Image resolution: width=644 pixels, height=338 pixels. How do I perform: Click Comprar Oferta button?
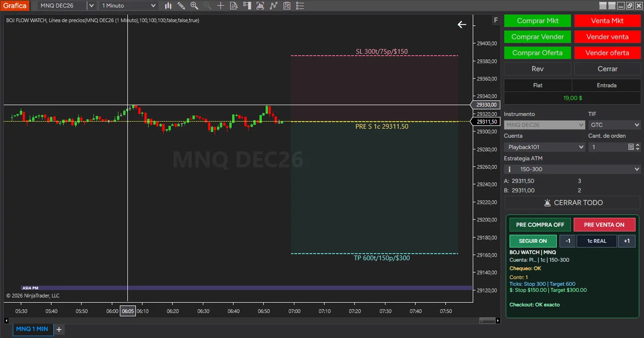click(538, 52)
